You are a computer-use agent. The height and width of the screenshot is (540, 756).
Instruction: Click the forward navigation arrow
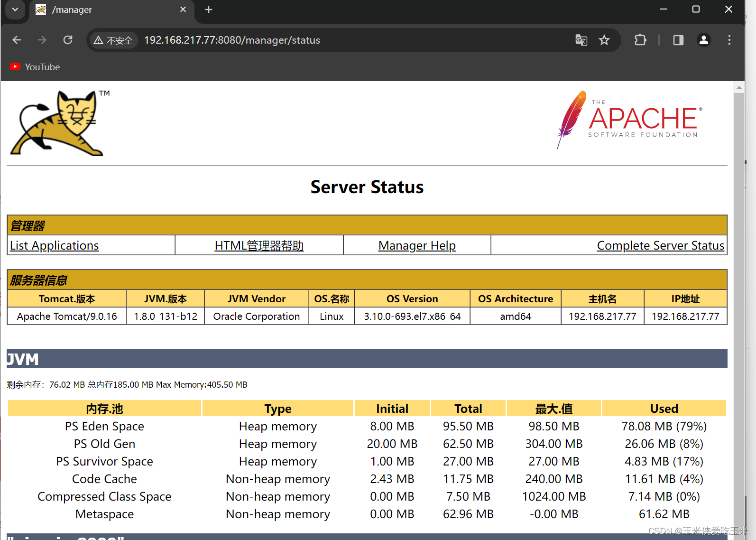tap(42, 40)
